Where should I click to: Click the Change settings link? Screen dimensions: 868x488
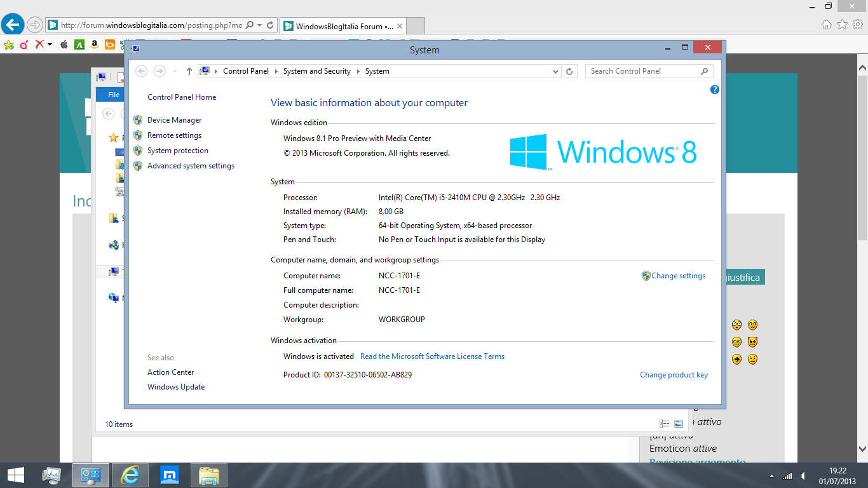tap(678, 276)
